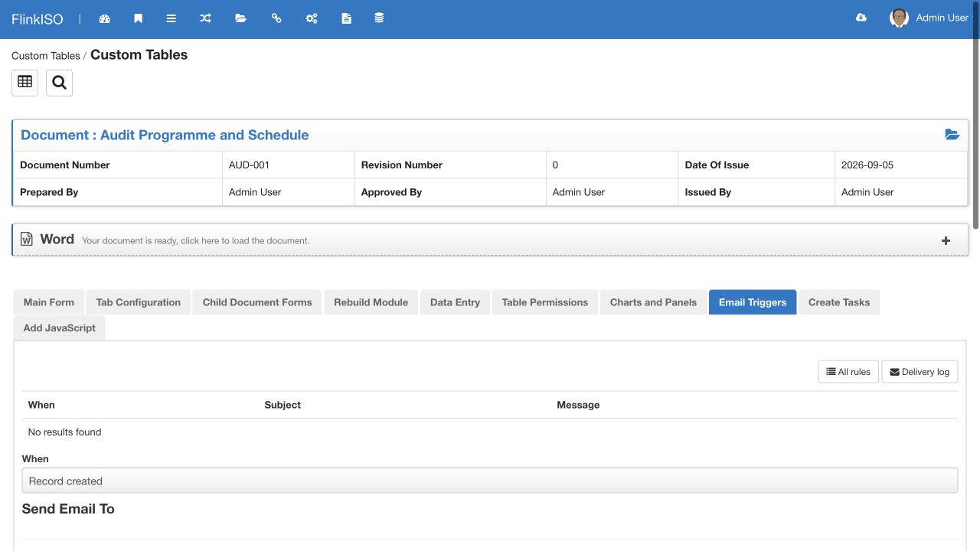Open the Create Tasks tab
Screen dimensions: 980x551
coord(839,302)
